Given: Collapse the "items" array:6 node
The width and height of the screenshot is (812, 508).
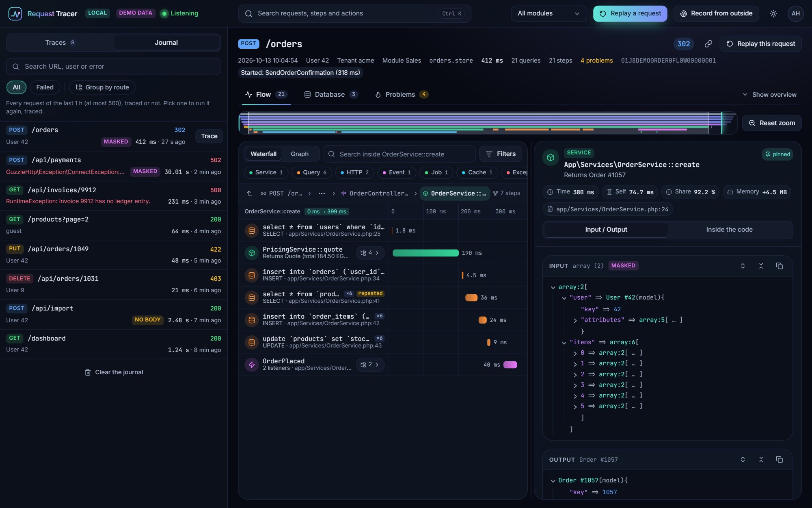Looking at the screenshot, I should [564, 343].
